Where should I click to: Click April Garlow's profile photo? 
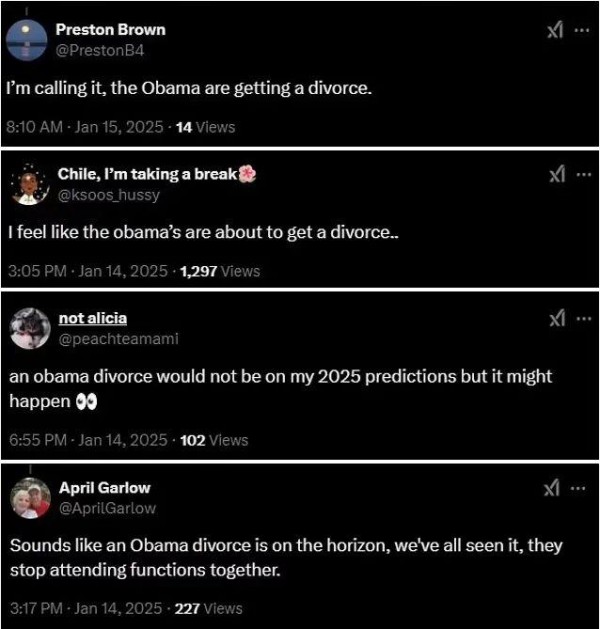[30, 498]
